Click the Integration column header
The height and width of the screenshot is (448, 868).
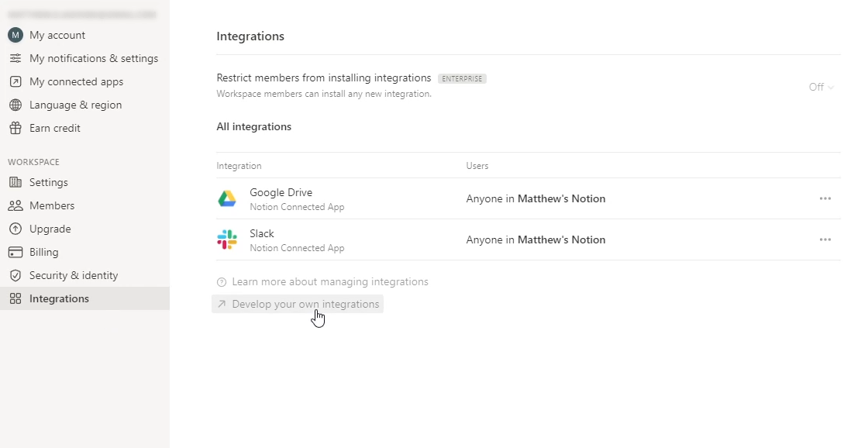[239, 166]
